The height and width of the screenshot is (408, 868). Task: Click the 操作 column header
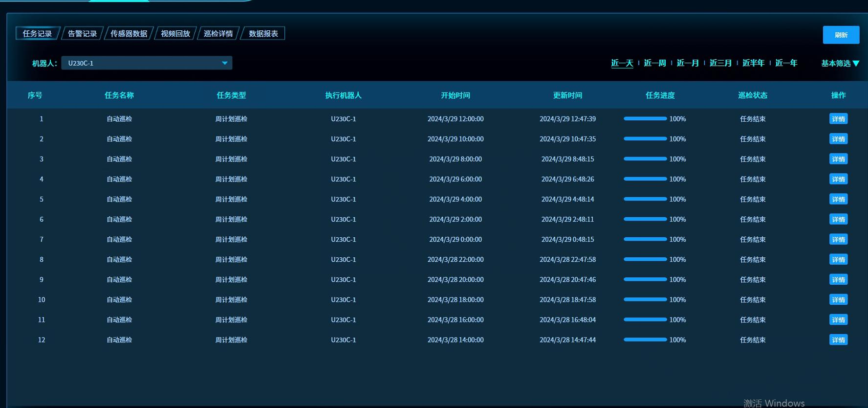click(x=838, y=95)
